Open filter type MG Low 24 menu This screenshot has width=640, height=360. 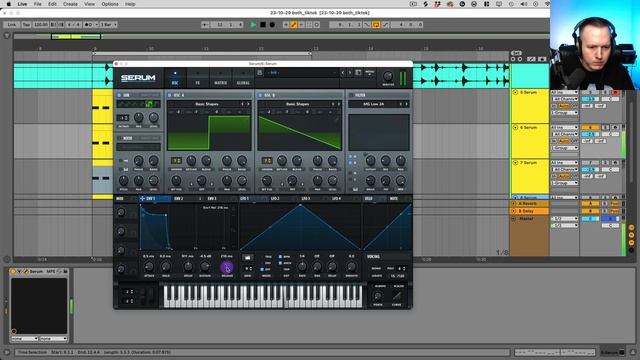click(373, 104)
